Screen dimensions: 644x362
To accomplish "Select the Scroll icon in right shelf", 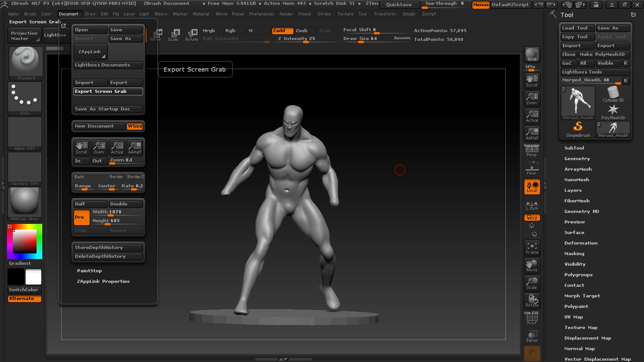I will 532,80.
